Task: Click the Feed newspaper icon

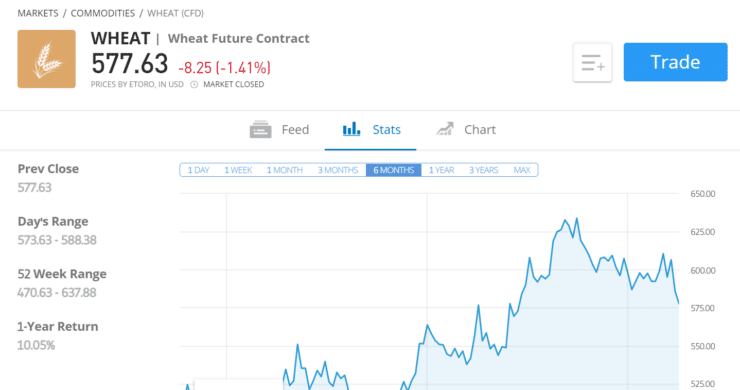Action: pos(261,129)
